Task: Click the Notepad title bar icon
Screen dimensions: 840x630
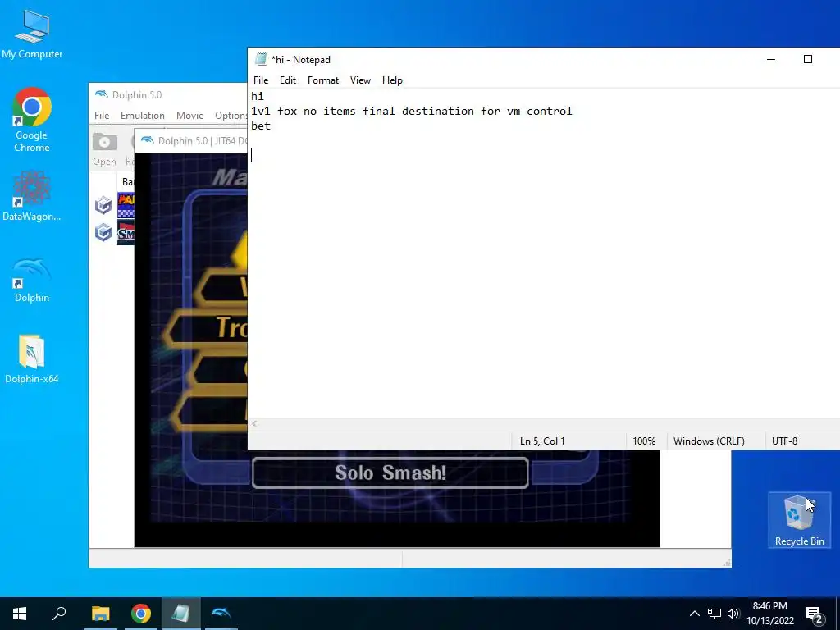Action: pos(261,59)
